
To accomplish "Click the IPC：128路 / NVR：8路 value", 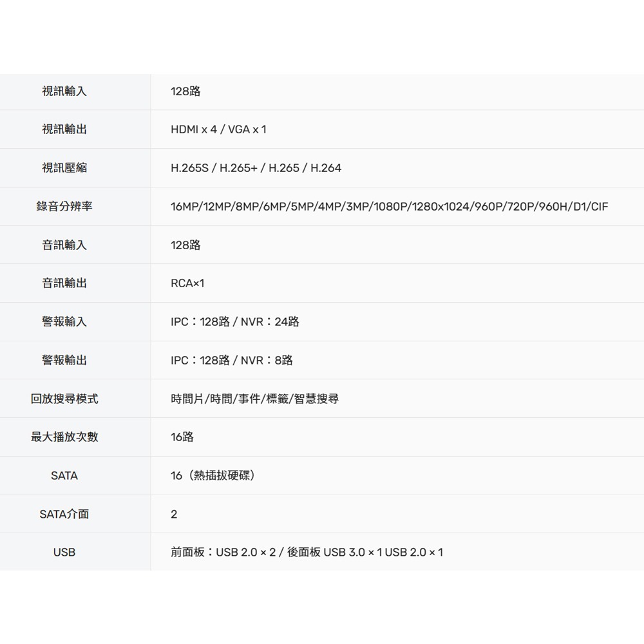I will coord(231,361).
